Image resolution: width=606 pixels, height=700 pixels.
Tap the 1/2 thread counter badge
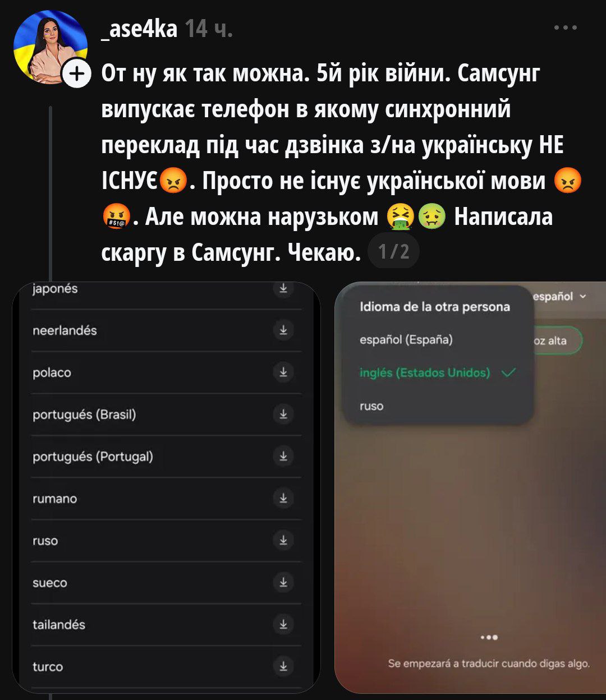(x=393, y=252)
